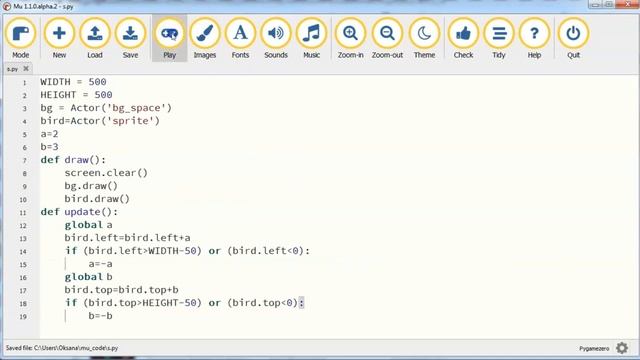Click the bird.top=bird.top+b line
This screenshot has height=360, width=640.
pyautogui.click(x=121, y=290)
